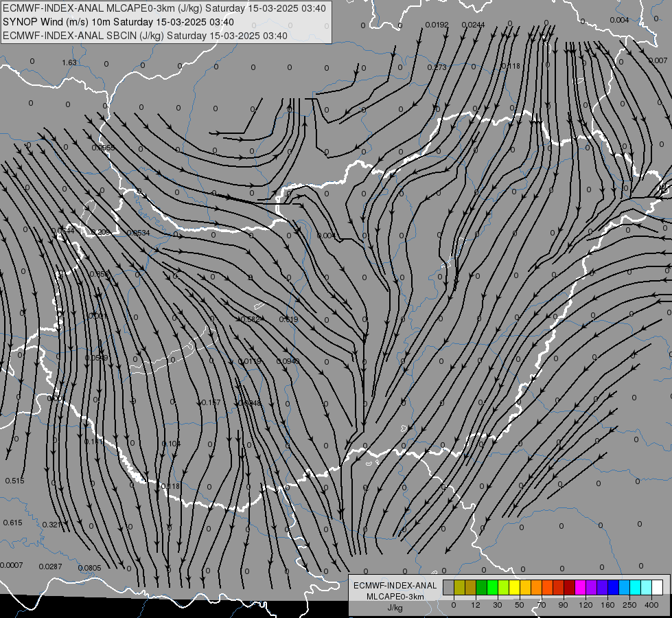
Task: Click the map value '0.0534'
Action: click(x=139, y=233)
